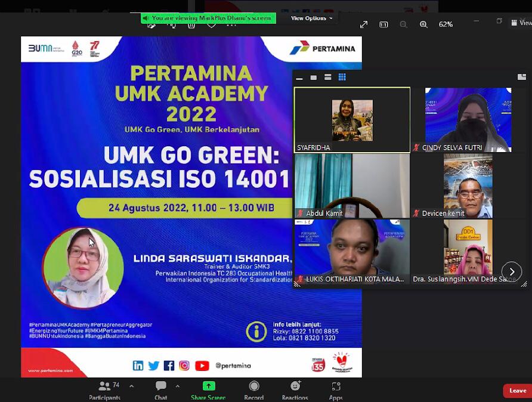532x402 pixels.
Task: Click the green Share Screen button
Action: pyautogui.click(x=208, y=389)
